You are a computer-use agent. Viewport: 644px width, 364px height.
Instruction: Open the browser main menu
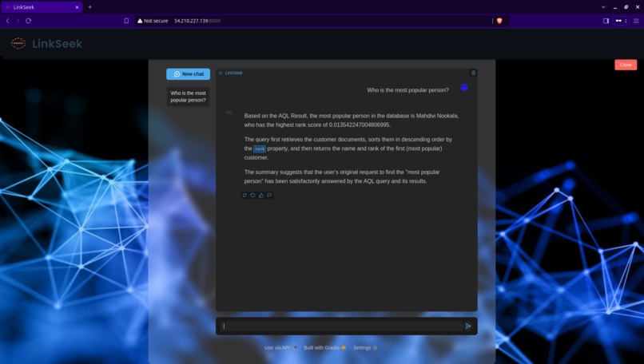click(636, 21)
